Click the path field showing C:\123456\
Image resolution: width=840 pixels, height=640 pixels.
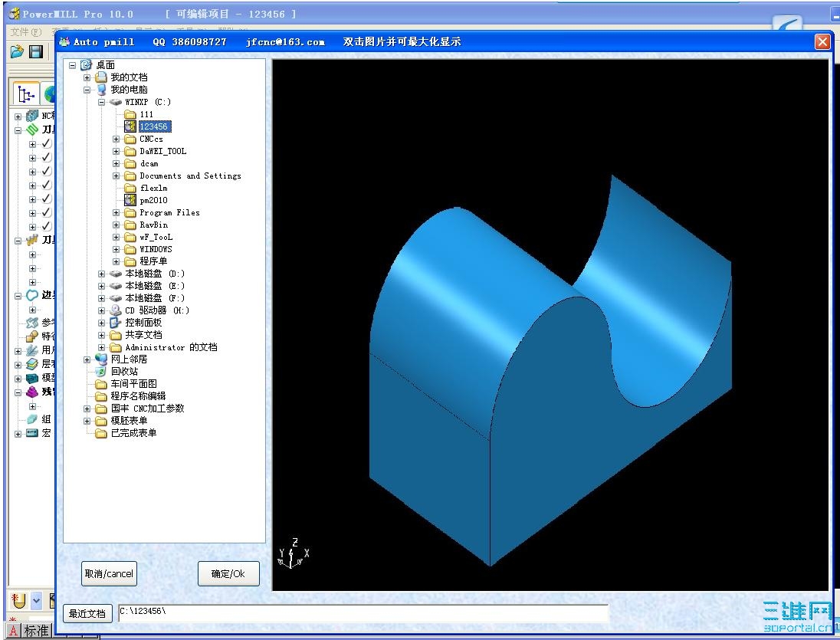pos(363,614)
